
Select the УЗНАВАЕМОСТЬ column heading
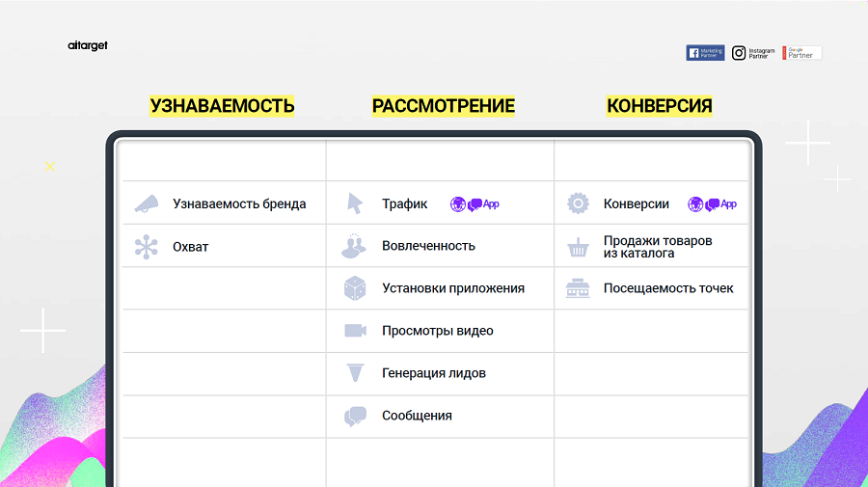tap(222, 106)
